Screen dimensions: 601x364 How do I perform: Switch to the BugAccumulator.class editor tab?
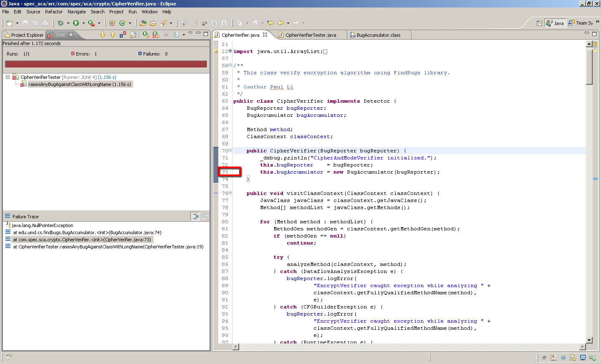pos(378,35)
